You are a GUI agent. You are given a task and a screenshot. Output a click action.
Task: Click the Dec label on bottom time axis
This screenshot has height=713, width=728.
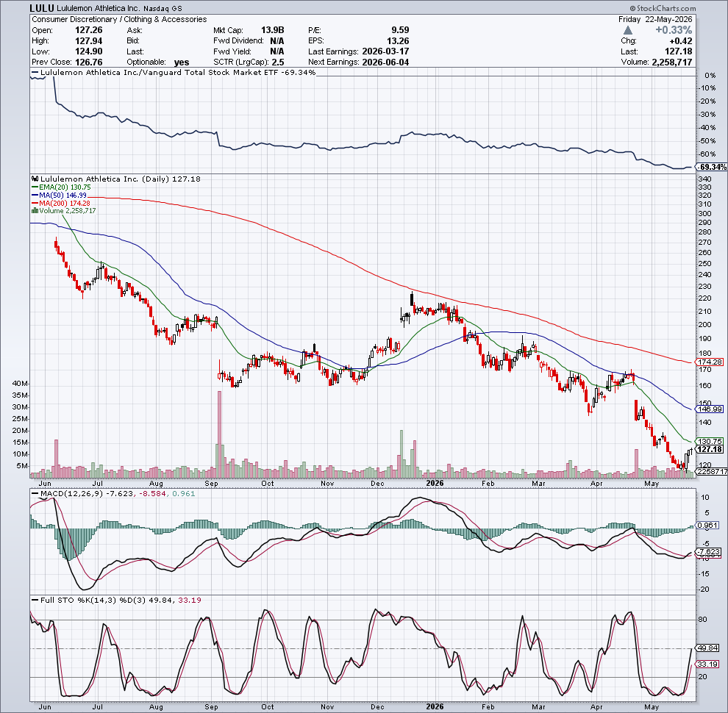click(x=377, y=706)
